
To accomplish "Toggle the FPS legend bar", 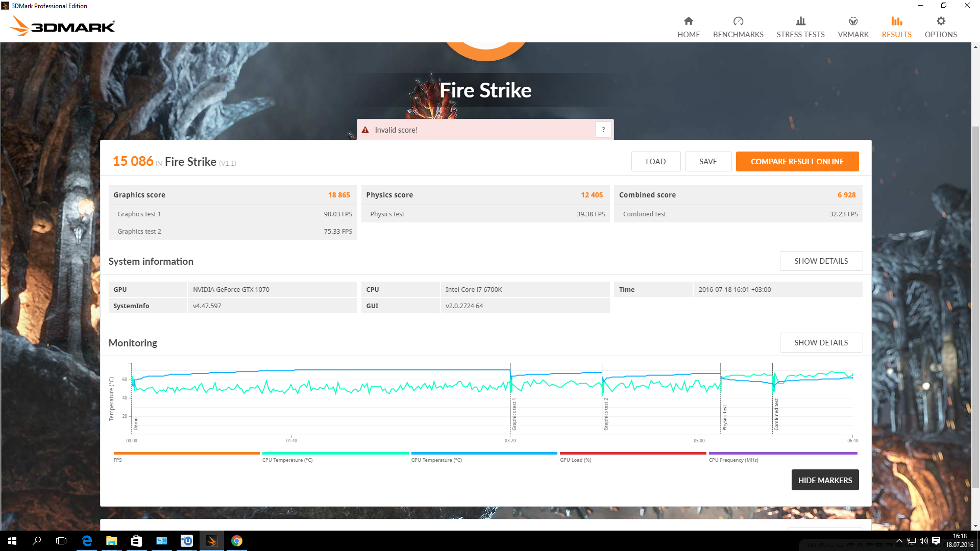I will point(186,453).
